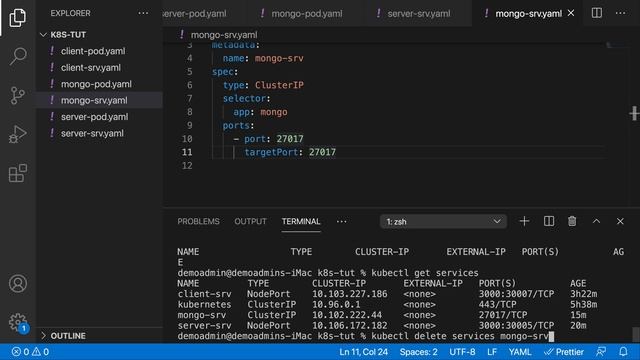Select the TERMINAL panel tab

pyautogui.click(x=301, y=221)
